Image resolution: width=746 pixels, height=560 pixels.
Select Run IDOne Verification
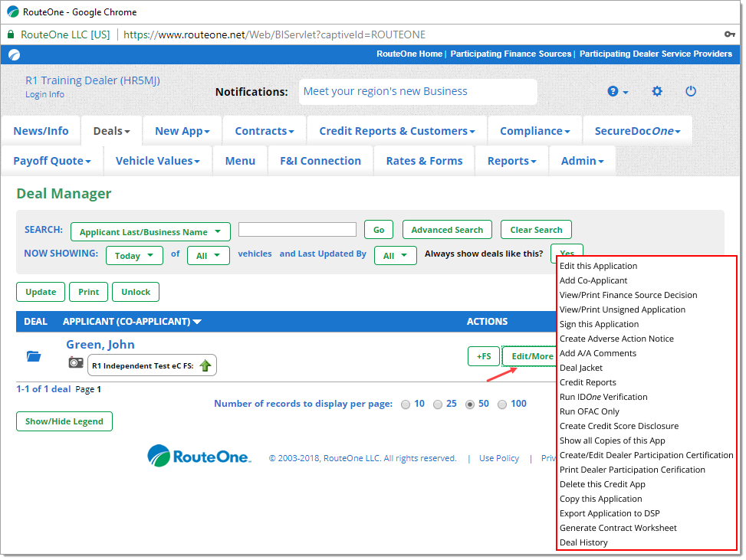(603, 397)
